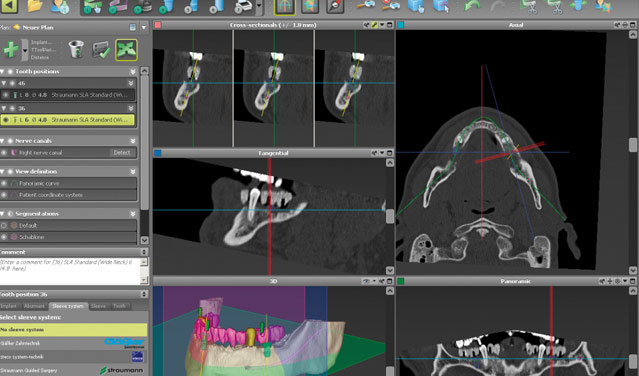Screen dimensions: 639x376
Task: Select workflow step 2 purple jaw icon
Action: (117, 7)
